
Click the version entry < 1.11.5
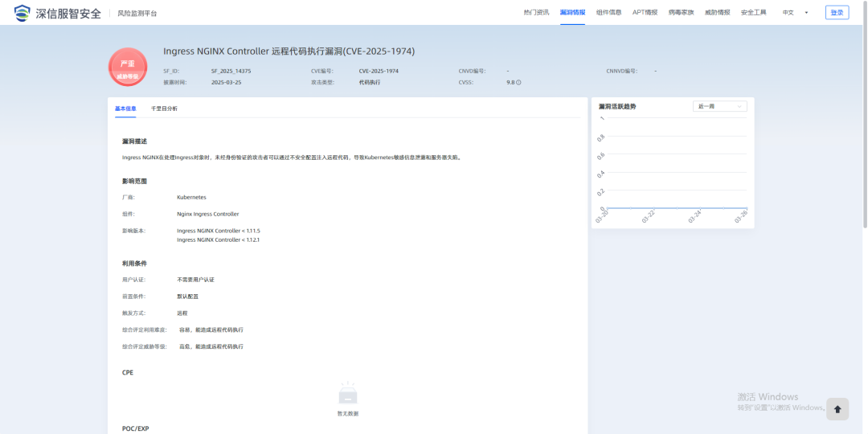(219, 231)
